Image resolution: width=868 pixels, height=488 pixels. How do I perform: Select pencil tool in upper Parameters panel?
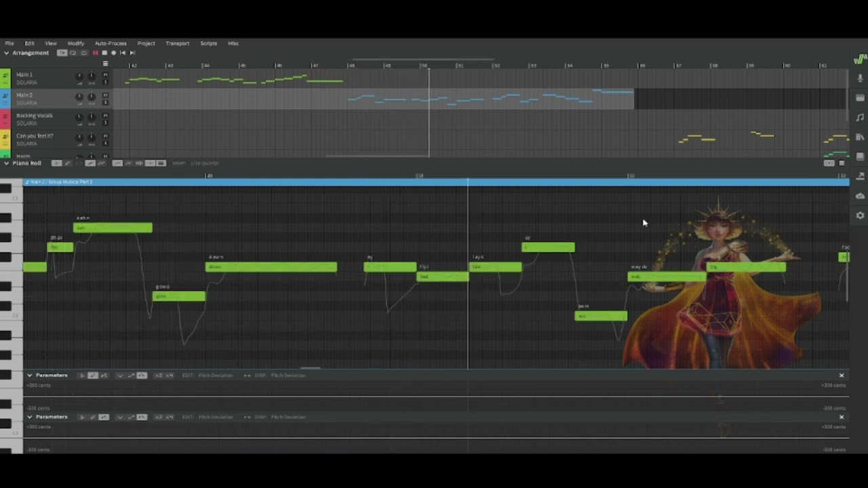pyautogui.click(x=93, y=375)
